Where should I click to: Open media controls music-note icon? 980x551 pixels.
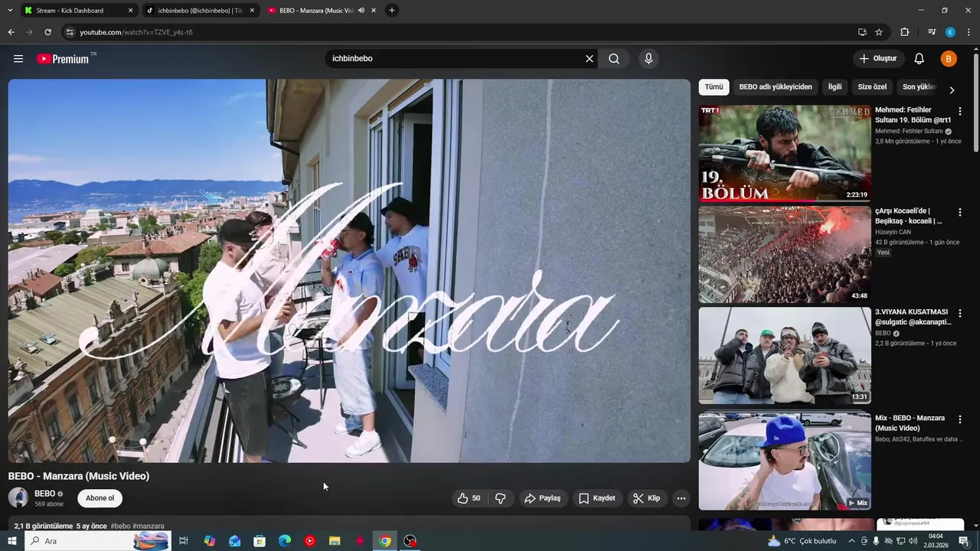coord(932,32)
